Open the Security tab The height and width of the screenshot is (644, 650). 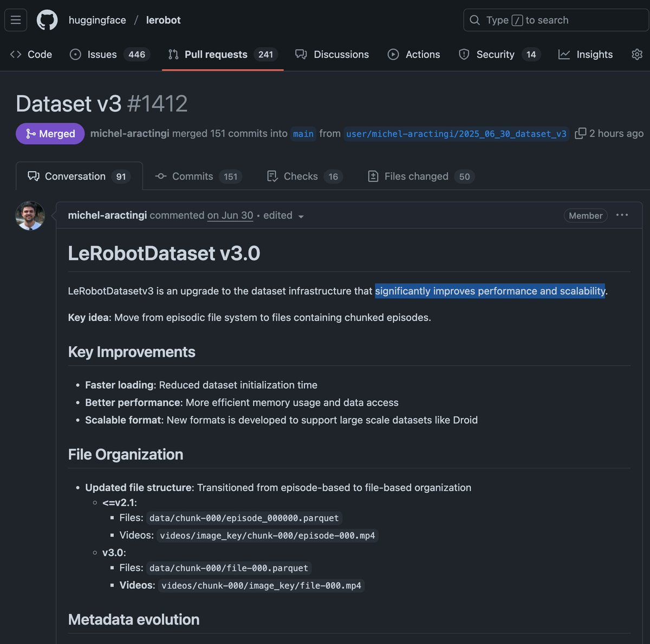tap(499, 54)
